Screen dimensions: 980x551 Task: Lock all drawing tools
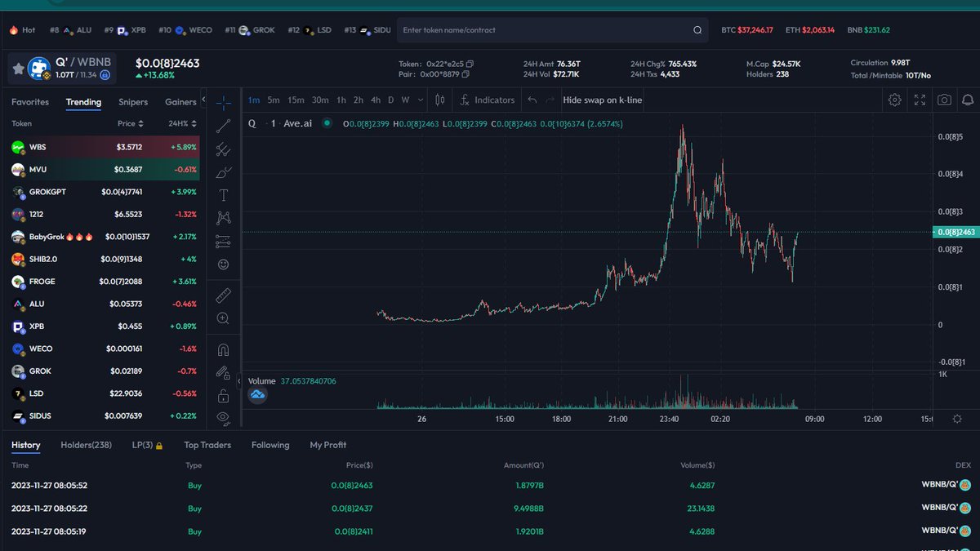(224, 396)
